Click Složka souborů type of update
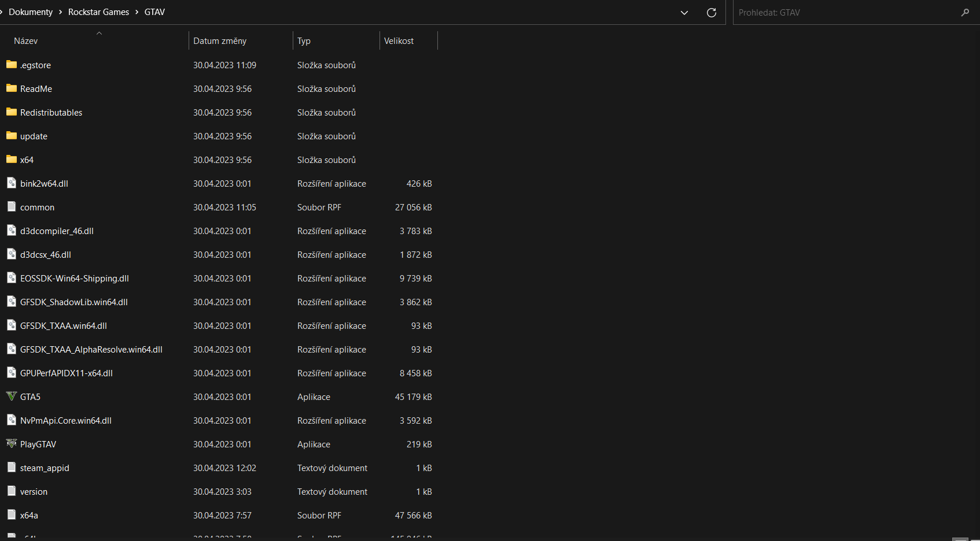980x541 pixels. (326, 136)
